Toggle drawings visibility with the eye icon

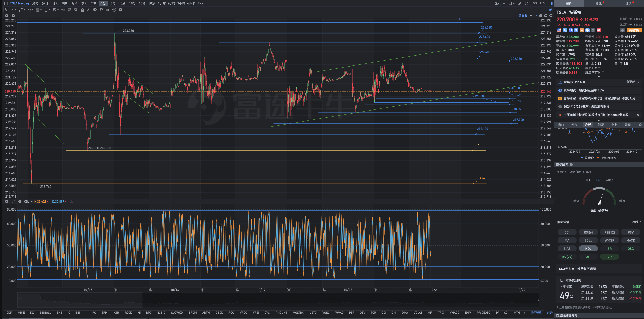pos(95,10)
